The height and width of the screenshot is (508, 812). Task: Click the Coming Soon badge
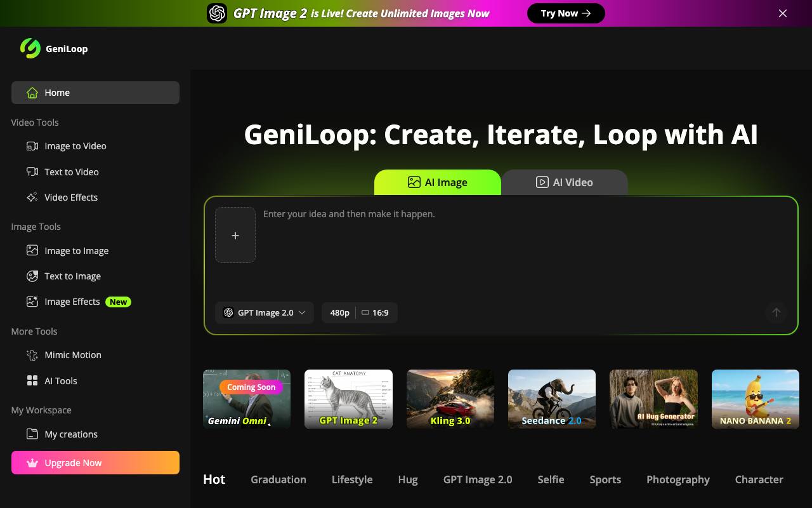(x=251, y=387)
